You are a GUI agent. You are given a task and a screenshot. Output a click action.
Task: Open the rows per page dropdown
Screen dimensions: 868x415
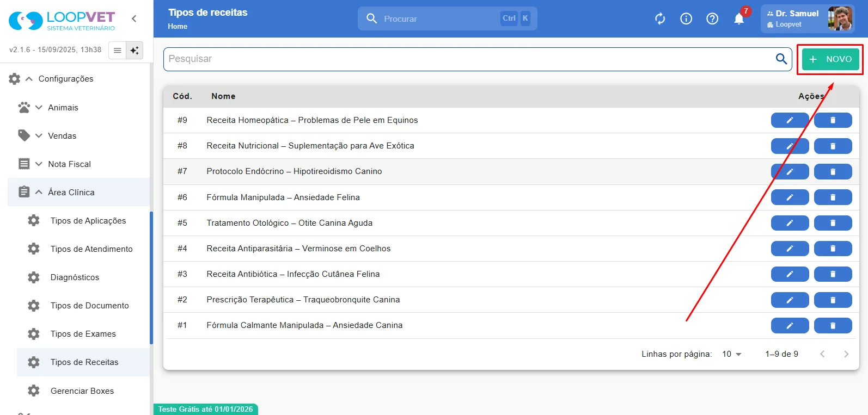coord(732,354)
